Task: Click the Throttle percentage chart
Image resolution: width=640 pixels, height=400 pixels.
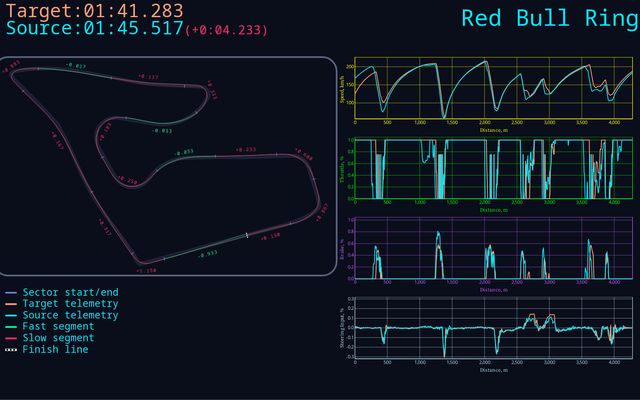Action: pyautogui.click(x=491, y=169)
